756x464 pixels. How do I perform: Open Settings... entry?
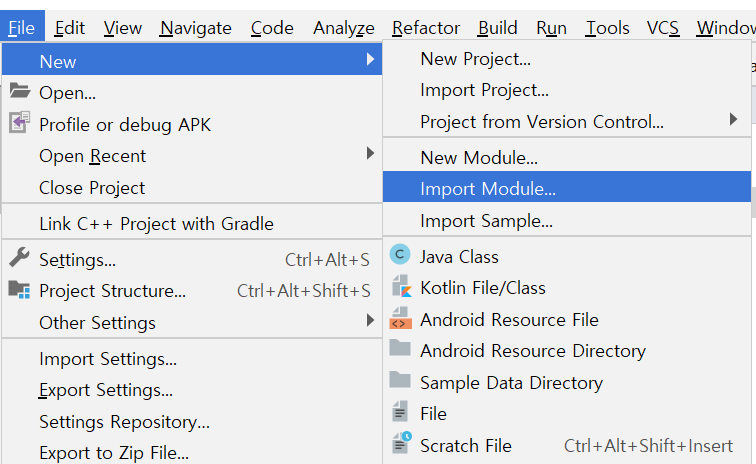[x=192, y=258]
